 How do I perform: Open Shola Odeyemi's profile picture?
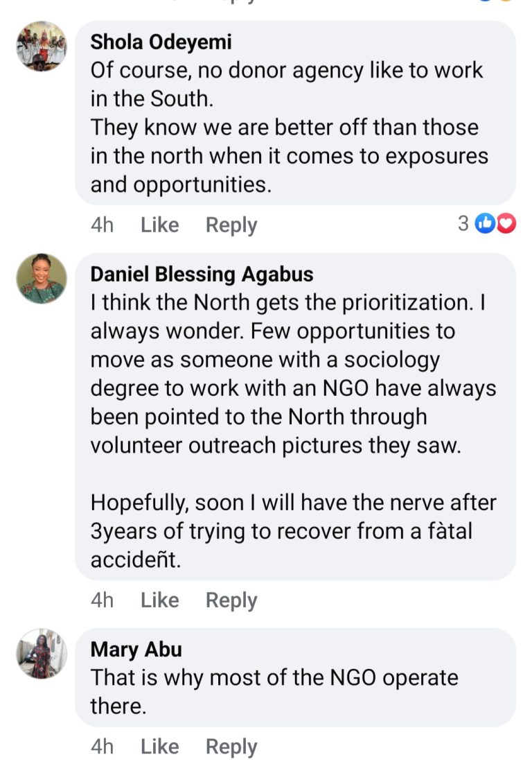42,46
